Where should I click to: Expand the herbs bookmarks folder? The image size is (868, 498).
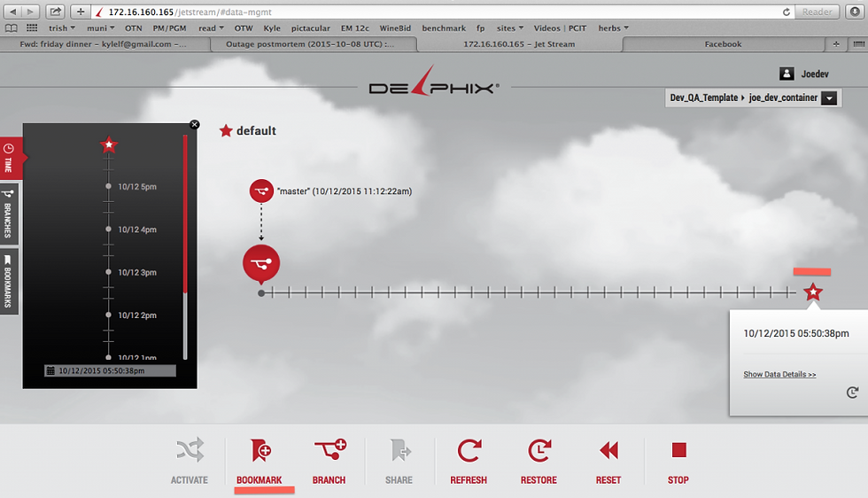pyautogui.click(x=613, y=28)
